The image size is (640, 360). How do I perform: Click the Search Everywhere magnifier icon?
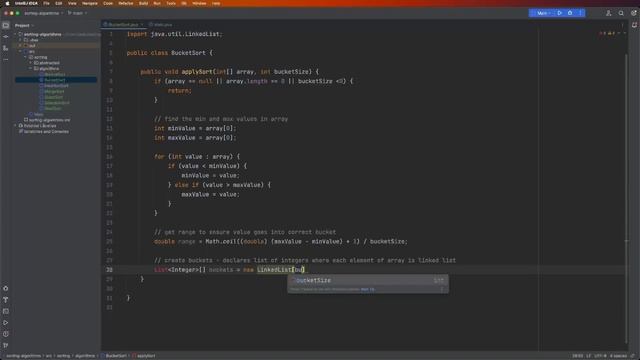tap(621, 13)
